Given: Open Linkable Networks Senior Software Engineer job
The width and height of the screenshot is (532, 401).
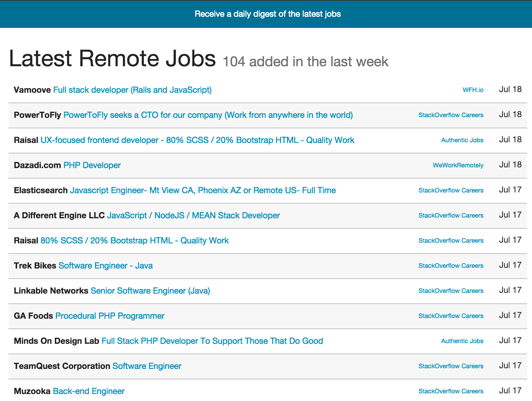Looking at the screenshot, I should 150,290.
